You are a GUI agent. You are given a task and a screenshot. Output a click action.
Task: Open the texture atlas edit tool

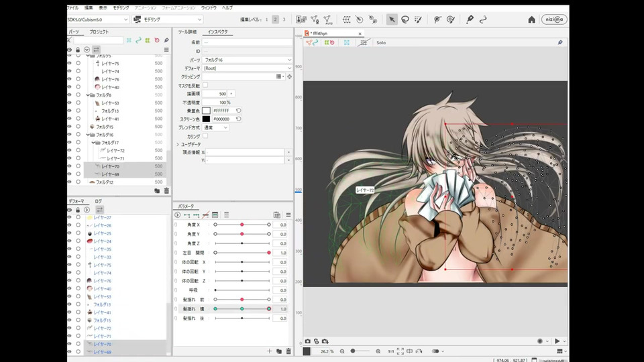point(301,19)
